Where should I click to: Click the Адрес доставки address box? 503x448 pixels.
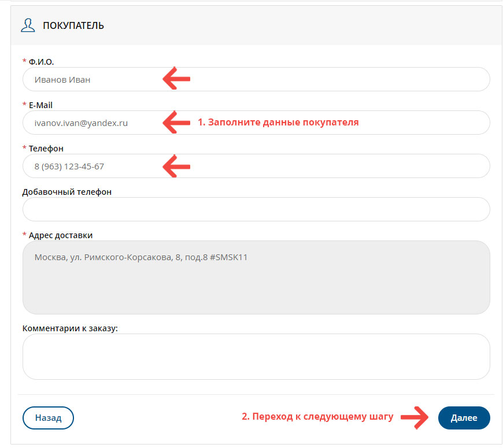pyautogui.click(x=256, y=277)
